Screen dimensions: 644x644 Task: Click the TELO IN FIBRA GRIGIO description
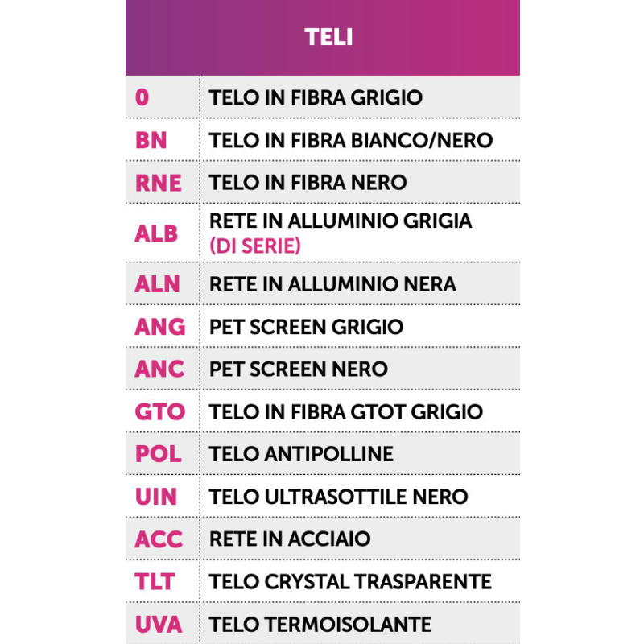pyautogui.click(x=316, y=97)
